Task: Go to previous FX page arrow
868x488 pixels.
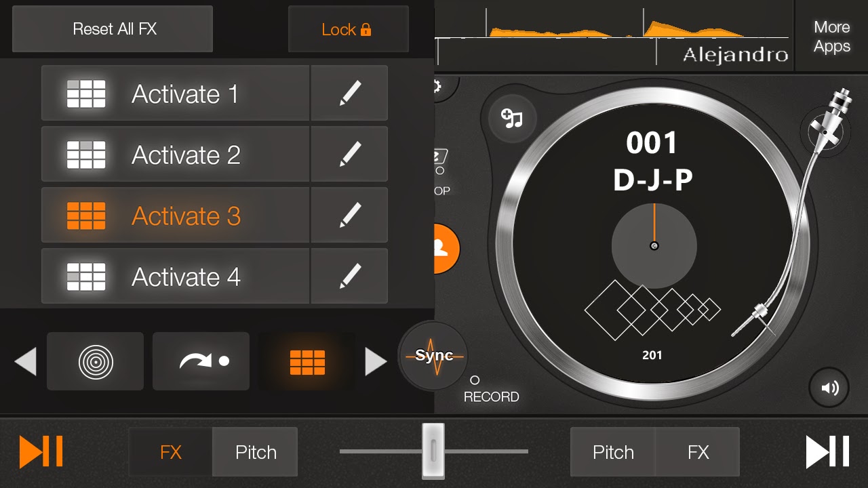Action: point(25,362)
